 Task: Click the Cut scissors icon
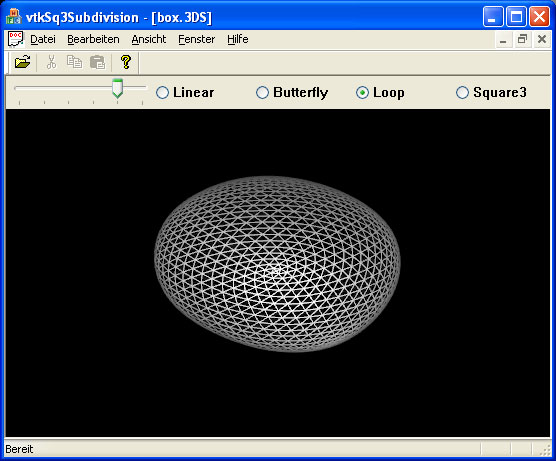point(52,62)
